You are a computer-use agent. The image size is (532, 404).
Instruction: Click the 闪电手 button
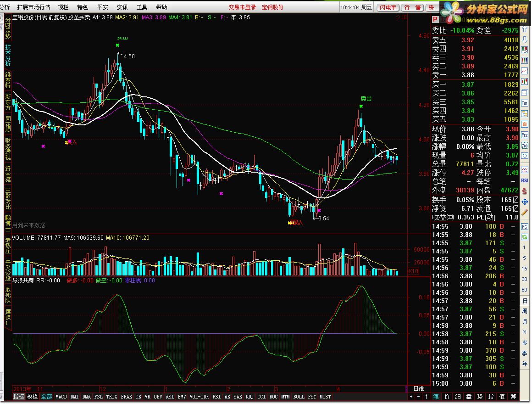pos(388,7)
